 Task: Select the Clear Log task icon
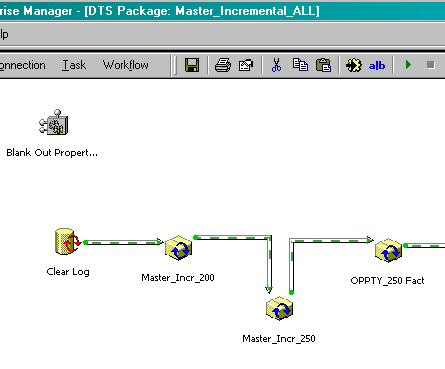click(68, 242)
